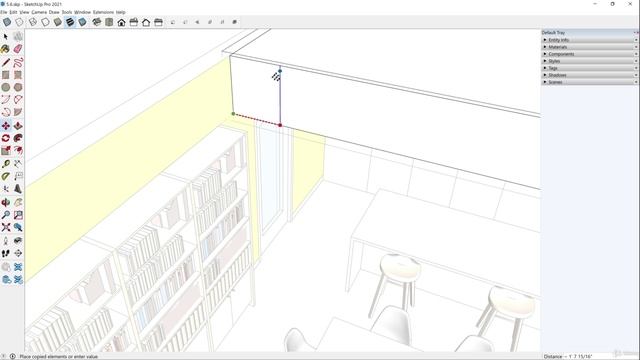Open the Window menu
Image resolution: width=640 pixels, height=360 pixels.
(82, 12)
